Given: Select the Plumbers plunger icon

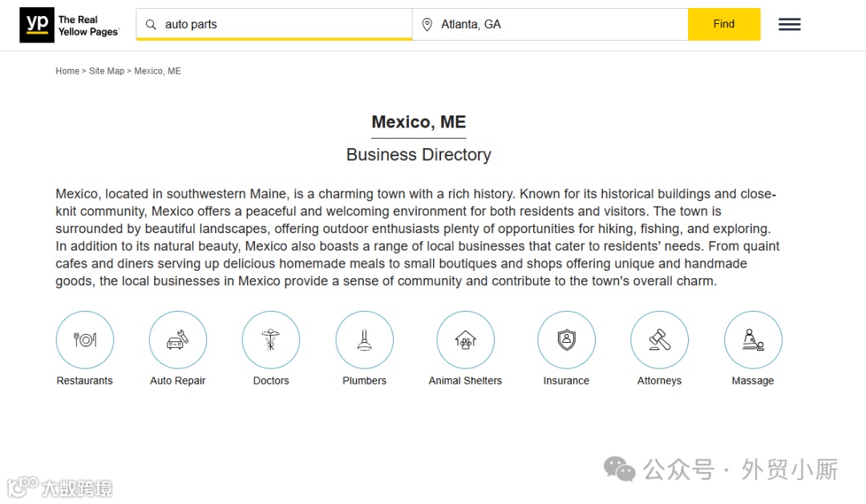Looking at the screenshot, I should (x=365, y=340).
